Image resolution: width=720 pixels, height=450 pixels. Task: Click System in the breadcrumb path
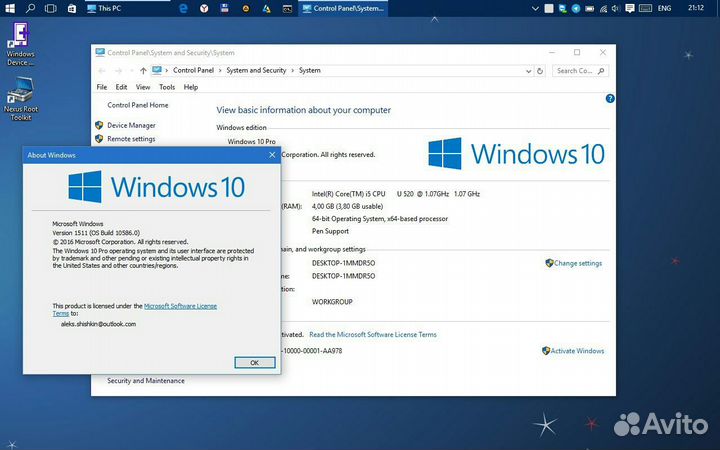[309, 70]
